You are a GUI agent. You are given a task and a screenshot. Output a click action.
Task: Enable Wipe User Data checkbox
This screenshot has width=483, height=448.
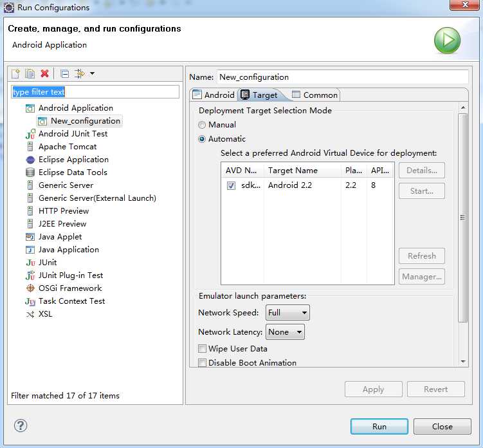click(x=202, y=349)
